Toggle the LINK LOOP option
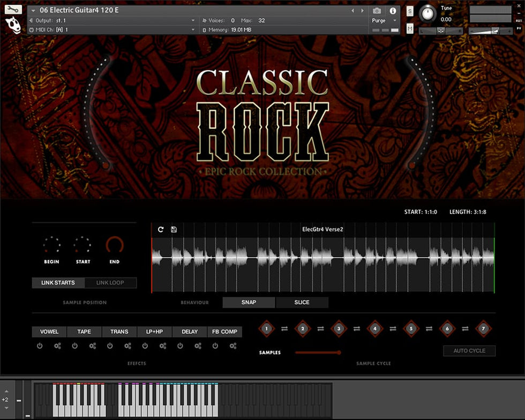The width and height of the screenshot is (525, 420). (x=110, y=283)
